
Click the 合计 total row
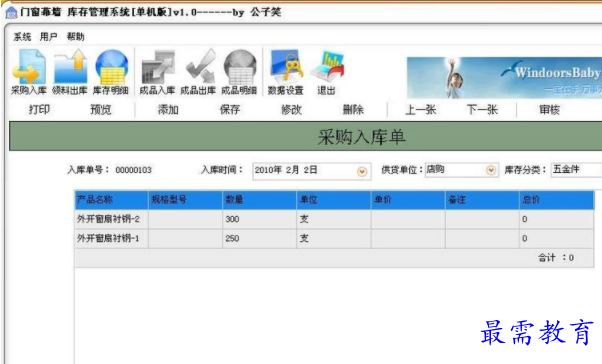point(334,258)
